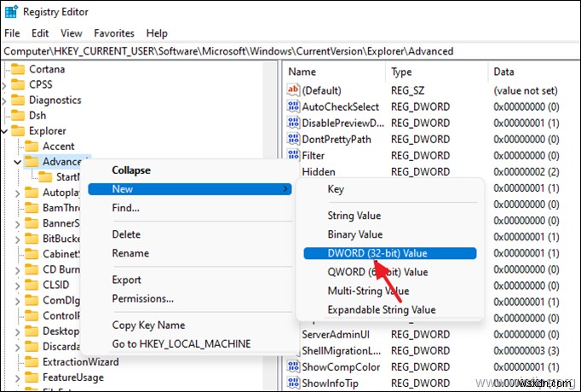Image resolution: width=581 pixels, height=392 pixels.
Task: Click the Cortana folder icon
Action: [18, 69]
